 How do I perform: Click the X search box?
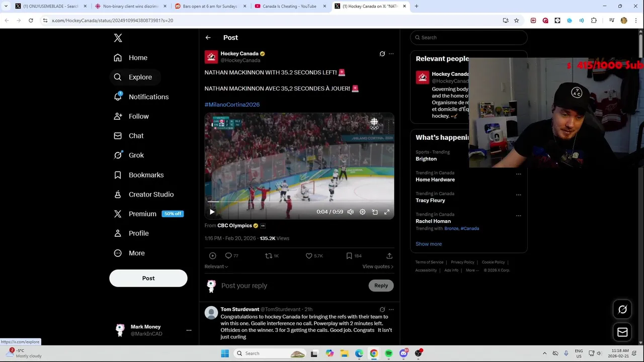[x=469, y=38]
